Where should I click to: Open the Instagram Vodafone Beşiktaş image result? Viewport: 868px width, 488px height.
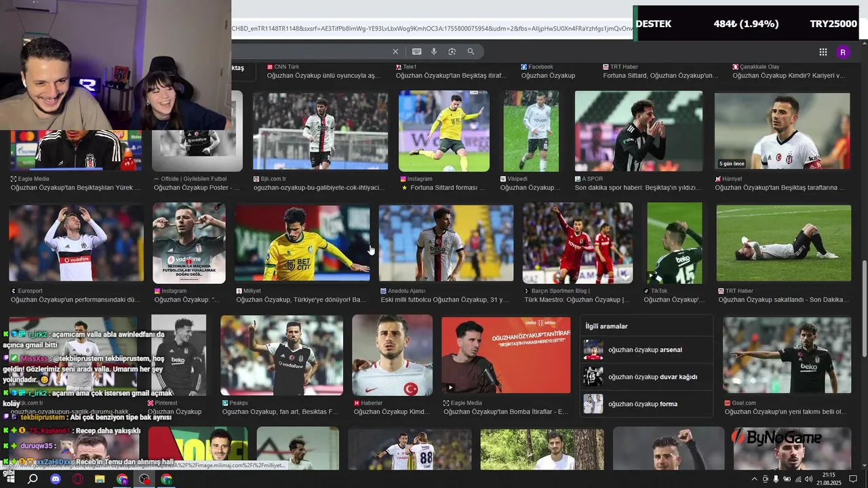[x=189, y=243]
